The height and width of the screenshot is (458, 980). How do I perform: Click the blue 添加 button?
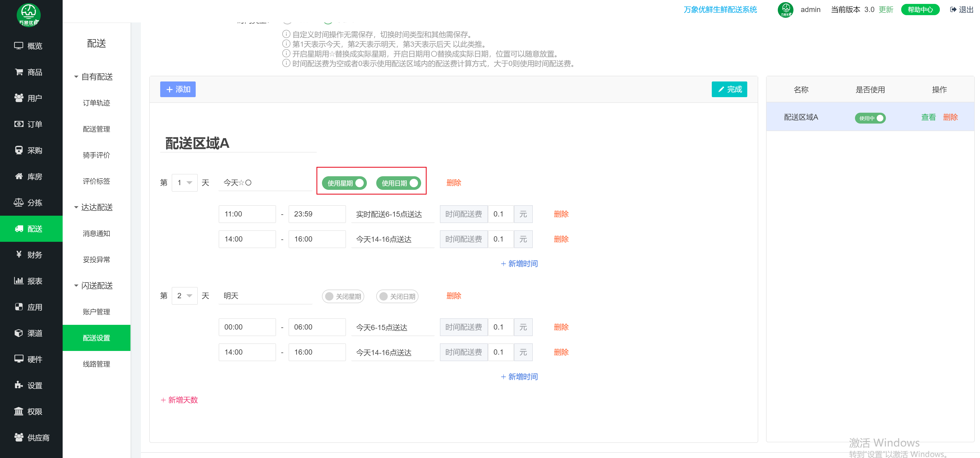click(178, 90)
